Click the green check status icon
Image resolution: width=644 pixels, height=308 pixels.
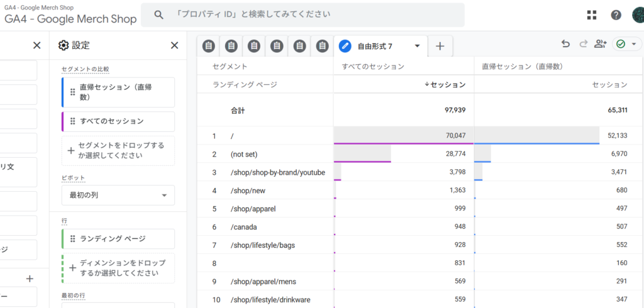621,44
